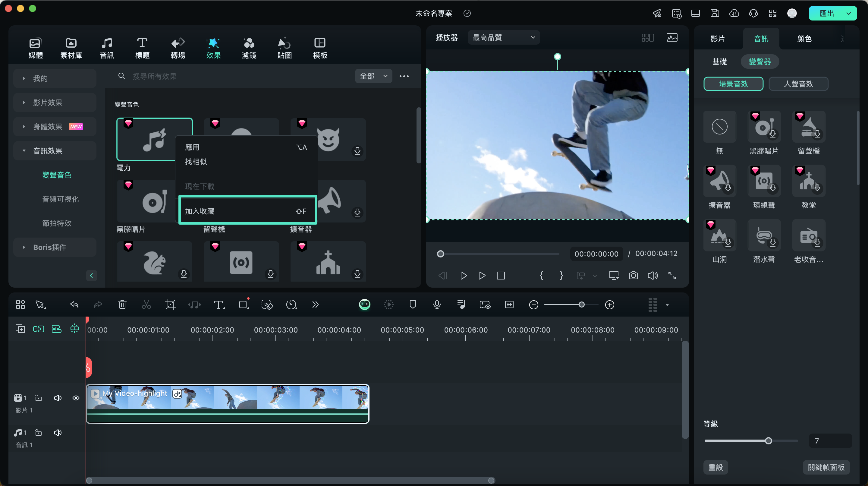
Task: Record voiceover with the microphone icon
Action: (x=437, y=305)
